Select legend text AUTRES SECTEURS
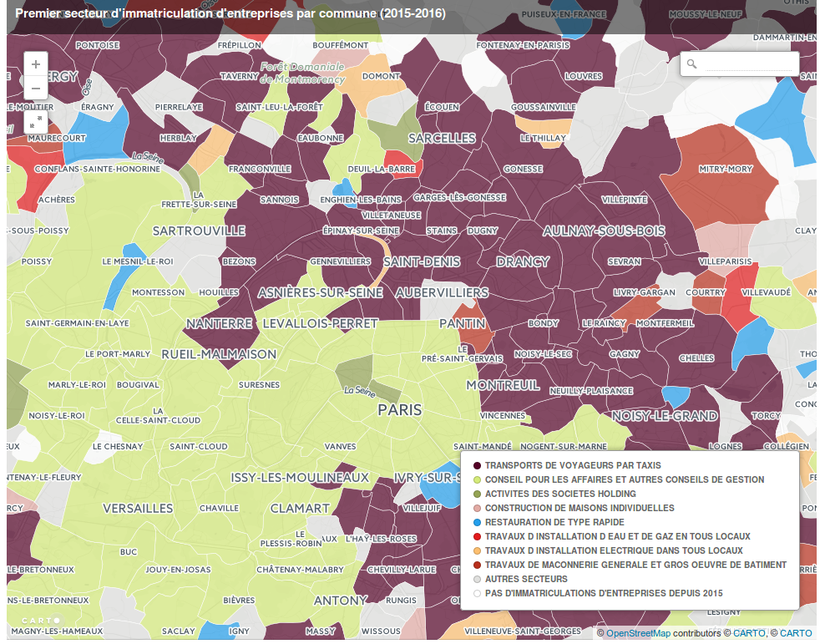The height and width of the screenshot is (644, 820). click(526, 579)
